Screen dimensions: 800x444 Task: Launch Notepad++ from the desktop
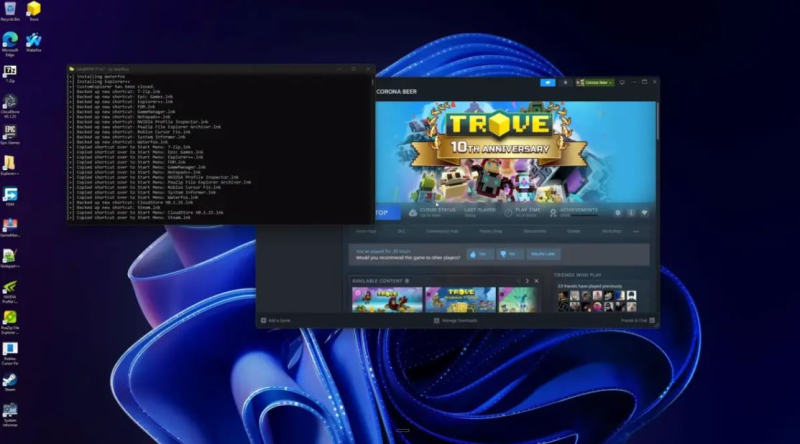click(x=10, y=259)
